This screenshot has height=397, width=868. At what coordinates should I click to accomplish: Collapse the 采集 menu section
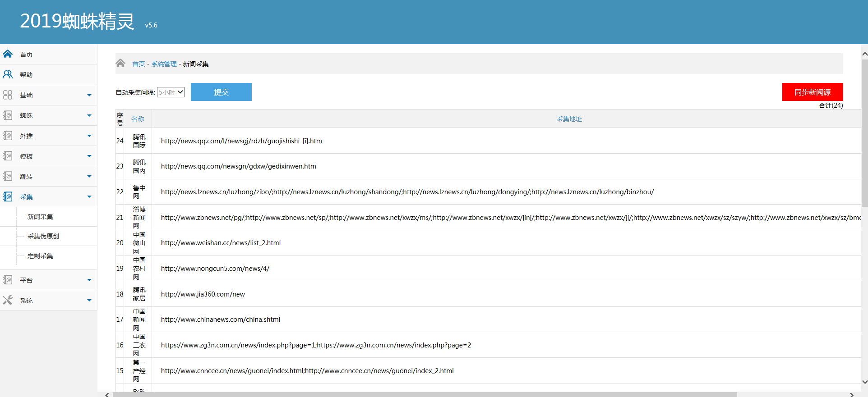click(x=89, y=197)
